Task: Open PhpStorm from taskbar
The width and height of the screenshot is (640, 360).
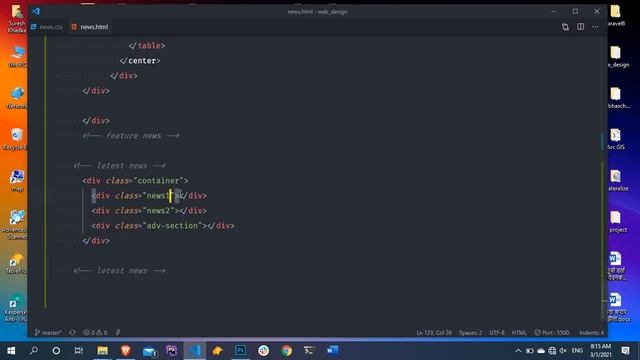Action: tap(172, 351)
